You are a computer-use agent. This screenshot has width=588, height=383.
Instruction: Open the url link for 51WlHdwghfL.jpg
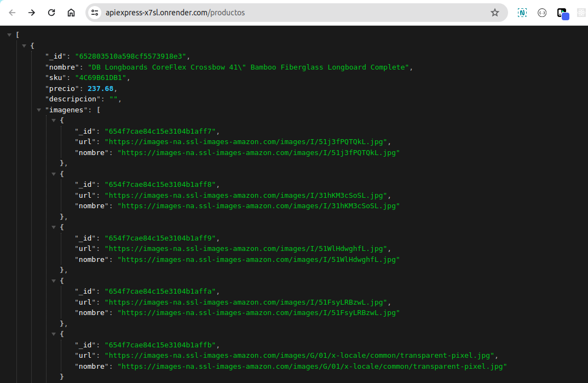246,249
